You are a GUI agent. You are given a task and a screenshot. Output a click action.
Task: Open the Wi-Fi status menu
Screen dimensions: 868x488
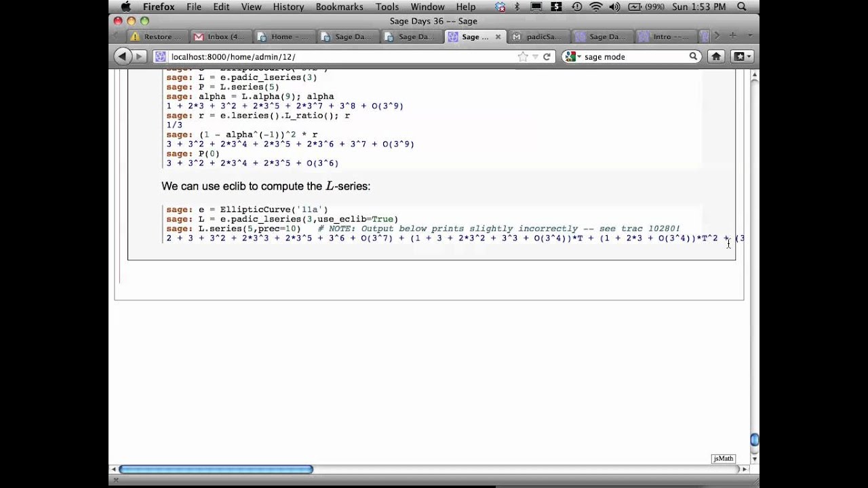click(596, 7)
